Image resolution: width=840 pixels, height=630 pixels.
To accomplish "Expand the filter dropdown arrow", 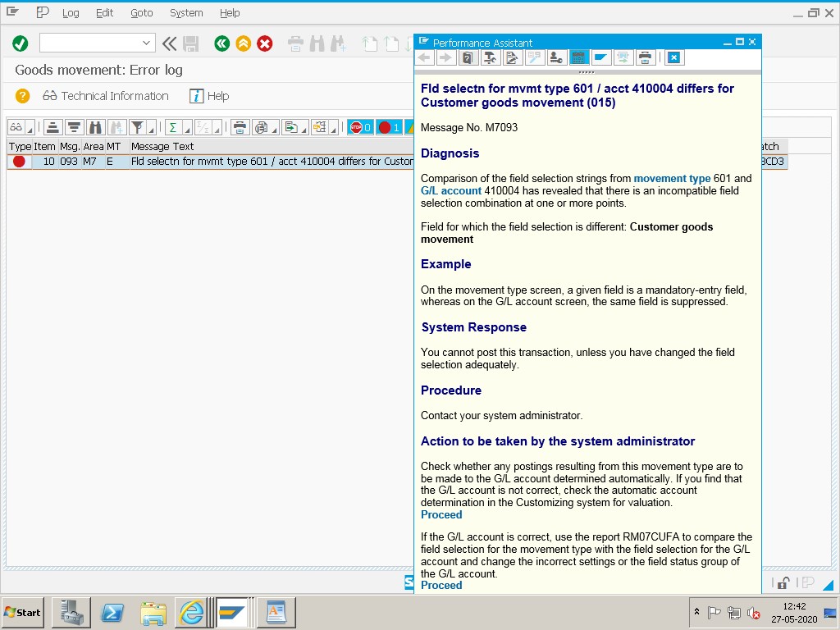I will pos(152,129).
